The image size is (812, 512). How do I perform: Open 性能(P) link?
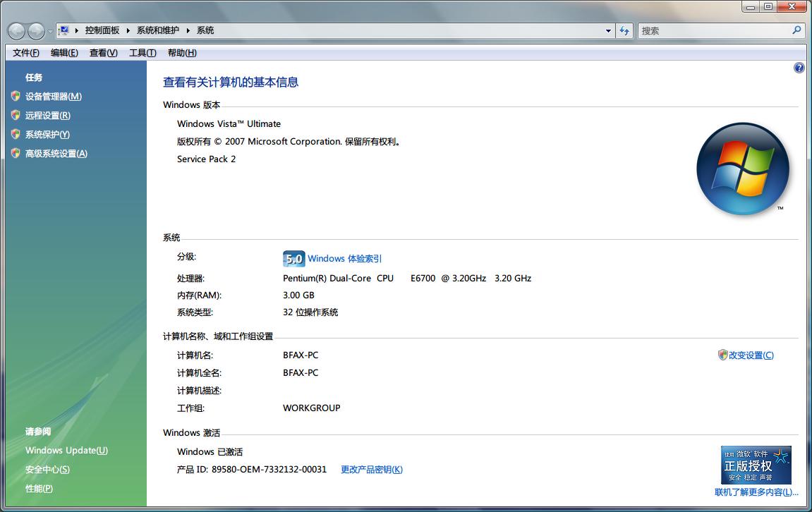(39, 489)
